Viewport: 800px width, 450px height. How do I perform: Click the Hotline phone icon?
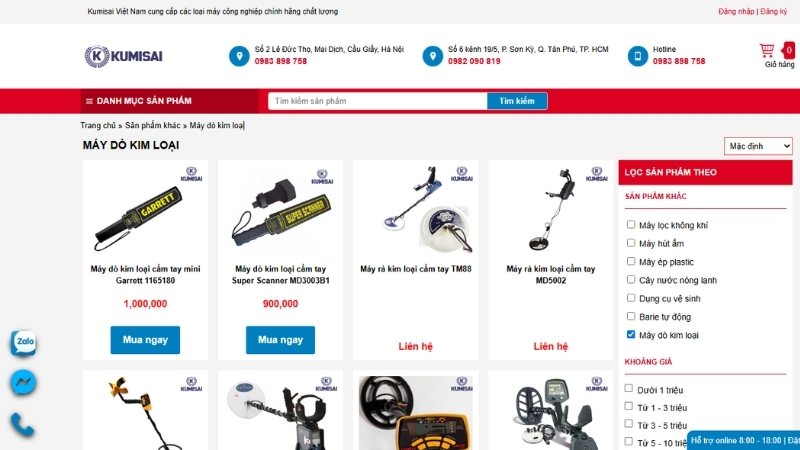637,56
